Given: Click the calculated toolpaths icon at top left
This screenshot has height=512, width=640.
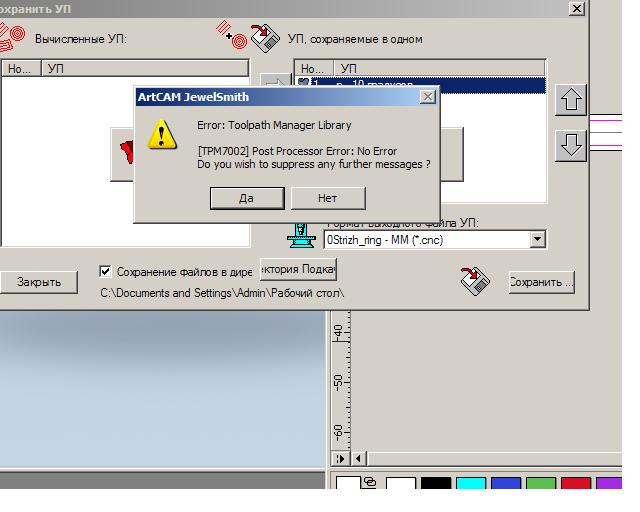Looking at the screenshot, I should coord(11,37).
